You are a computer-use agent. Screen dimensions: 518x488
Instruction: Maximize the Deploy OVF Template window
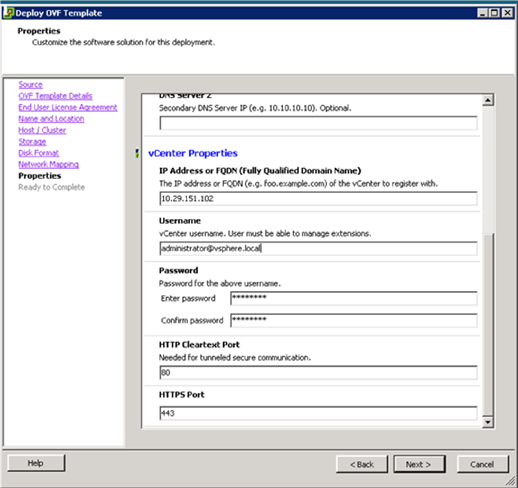pyautogui.click(x=495, y=13)
